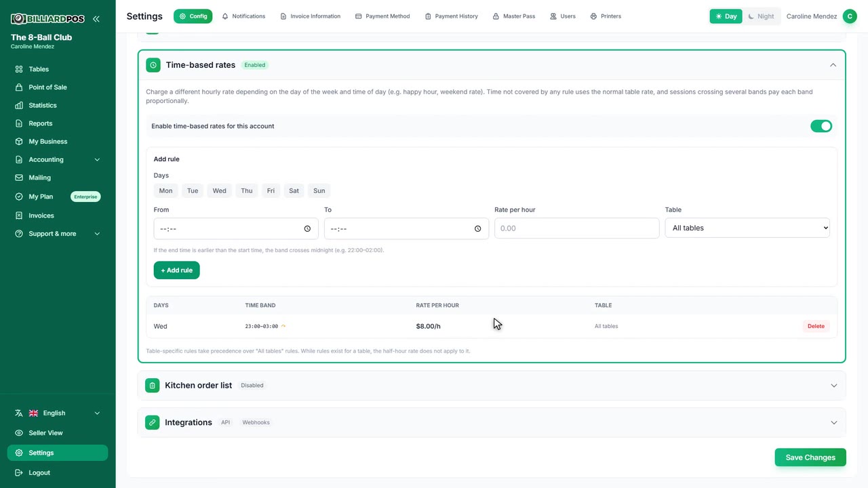
Task: Open the Notifications tab
Action: coord(243,16)
